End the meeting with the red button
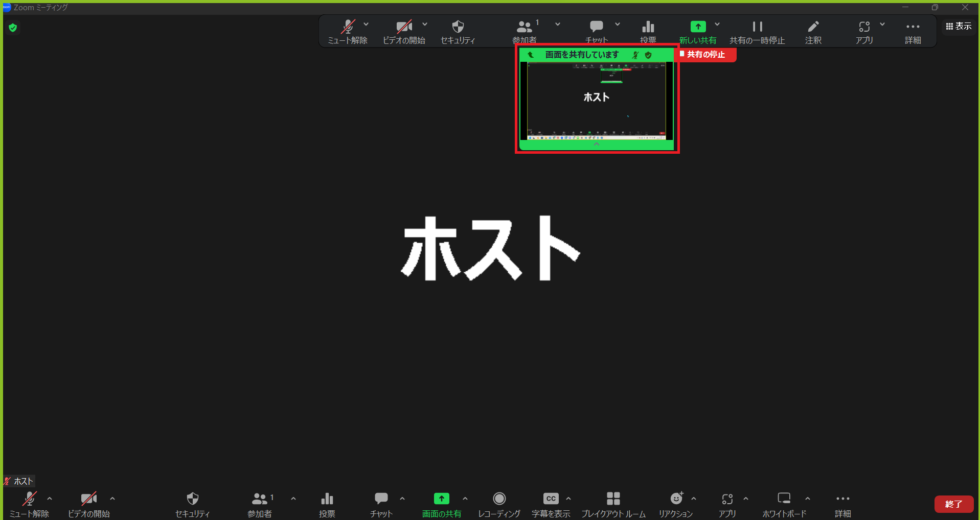Screen dimensions: 980x520 tap(953, 504)
